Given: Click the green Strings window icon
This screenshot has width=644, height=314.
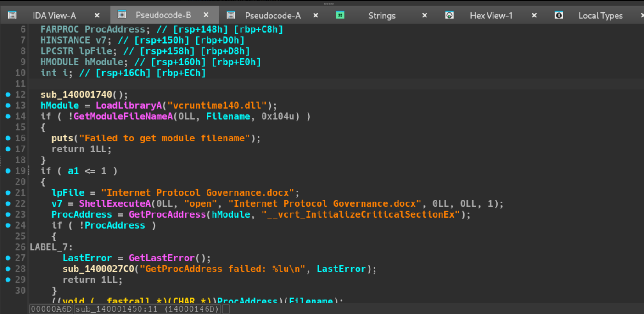Looking at the screenshot, I should point(340,15).
